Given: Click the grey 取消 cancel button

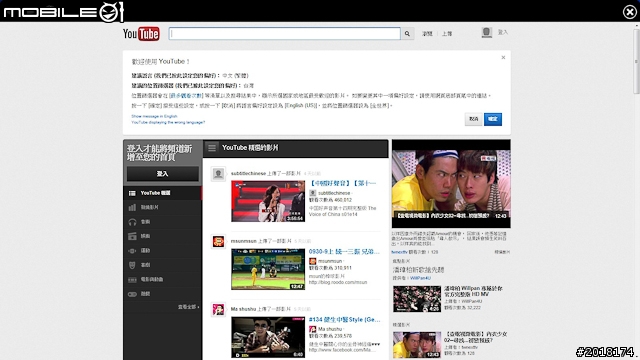Looking at the screenshot, I should pos(473,119).
